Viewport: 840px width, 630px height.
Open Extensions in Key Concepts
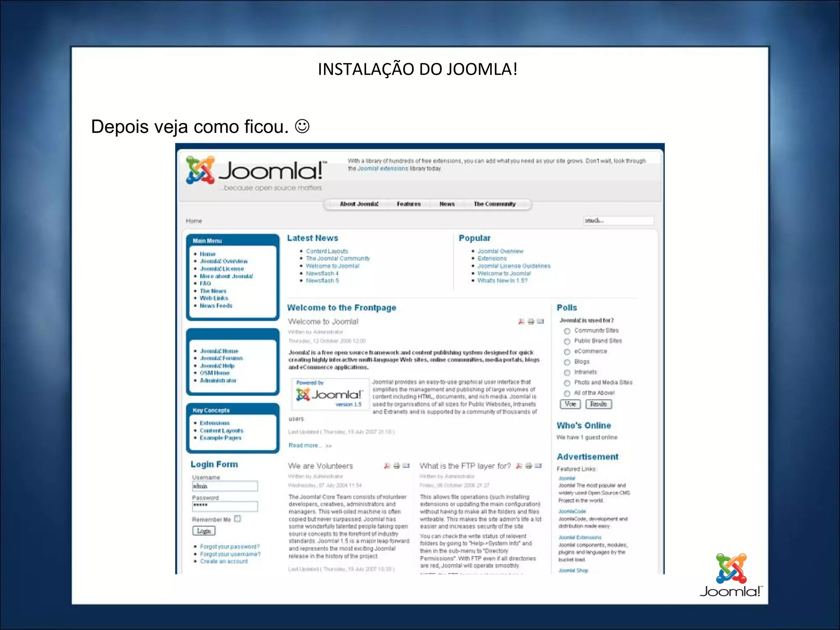pos(215,423)
